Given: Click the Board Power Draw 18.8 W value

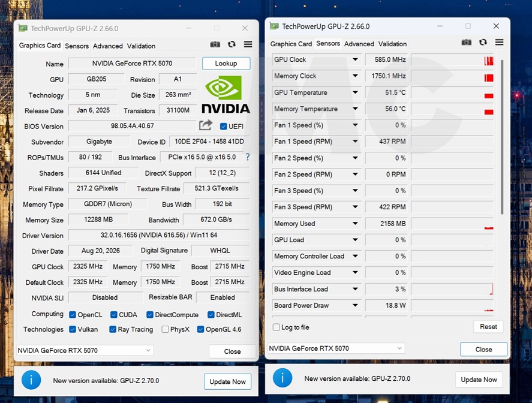Looking at the screenshot, I should tap(386, 305).
